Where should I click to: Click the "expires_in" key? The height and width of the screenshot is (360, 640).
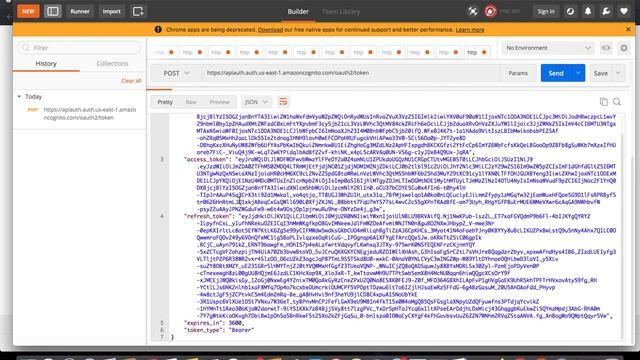click(202, 323)
